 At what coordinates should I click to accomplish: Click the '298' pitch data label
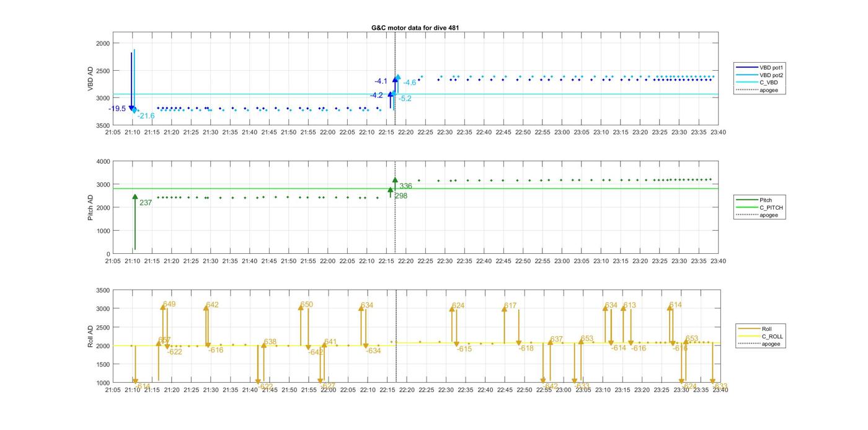point(401,196)
